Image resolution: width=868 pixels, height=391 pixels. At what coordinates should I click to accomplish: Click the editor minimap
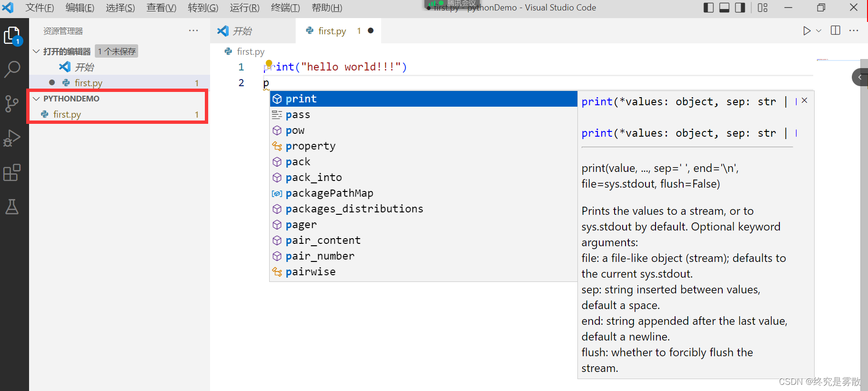pyautogui.click(x=838, y=60)
